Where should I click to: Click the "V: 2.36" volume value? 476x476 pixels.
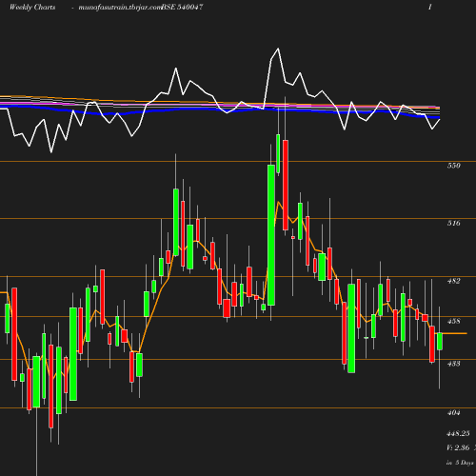pyautogui.click(x=458, y=447)
